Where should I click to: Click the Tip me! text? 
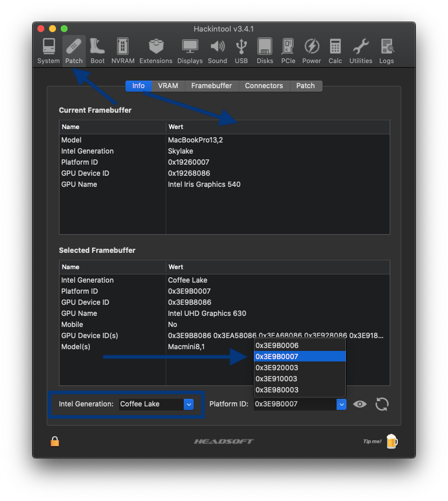pyautogui.click(x=372, y=441)
